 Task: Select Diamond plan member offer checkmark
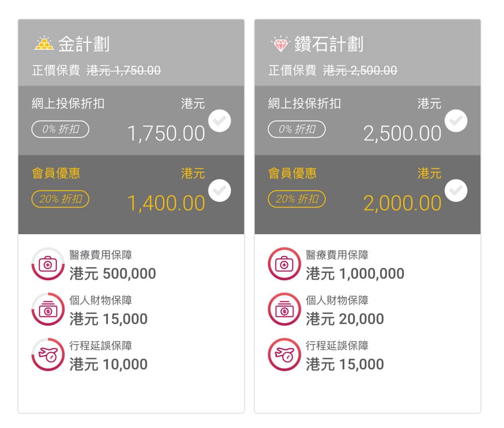[456, 190]
